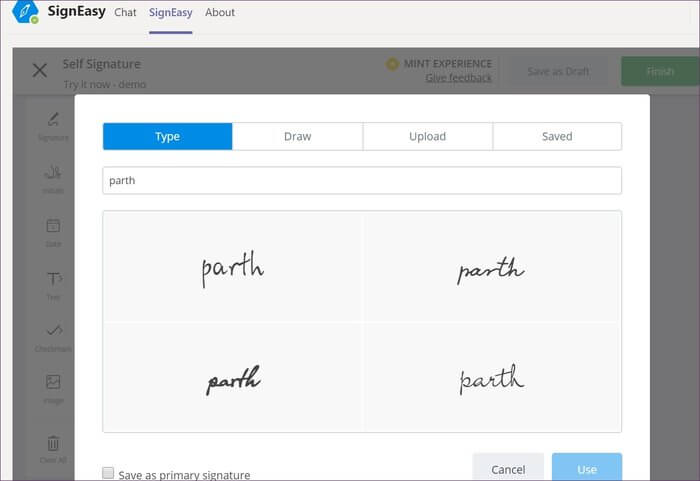
Task: Close the Self Signature editor with X
Action: point(40,70)
